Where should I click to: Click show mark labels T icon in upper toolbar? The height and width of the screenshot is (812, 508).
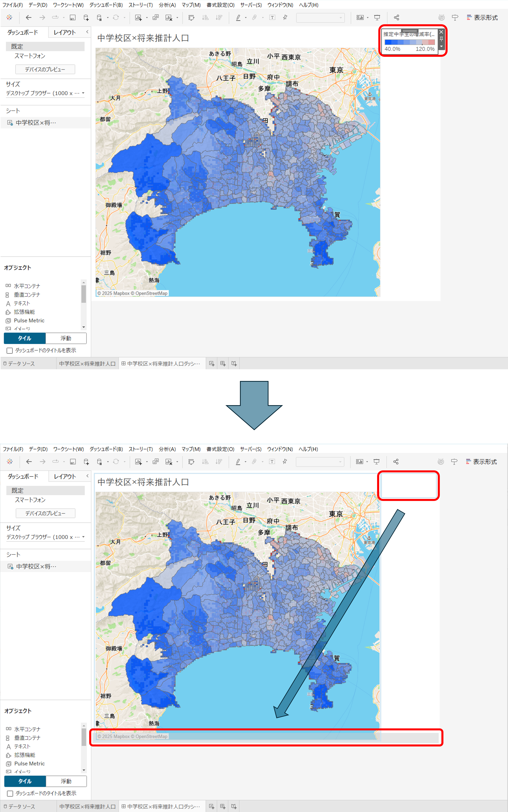pos(272,17)
